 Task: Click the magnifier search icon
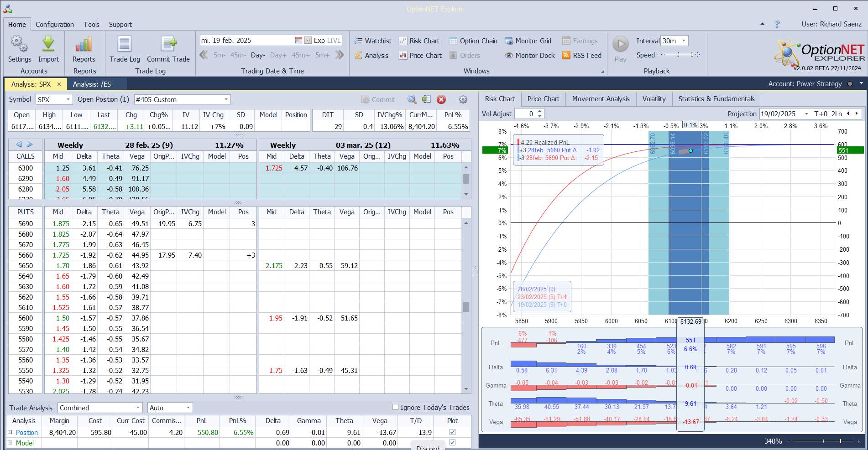tap(412, 99)
